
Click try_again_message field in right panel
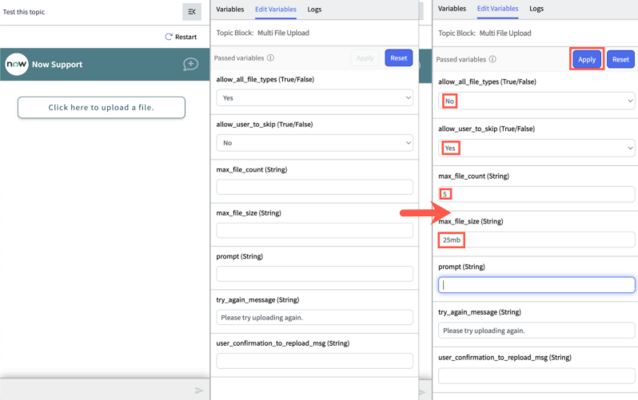point(537,330)
